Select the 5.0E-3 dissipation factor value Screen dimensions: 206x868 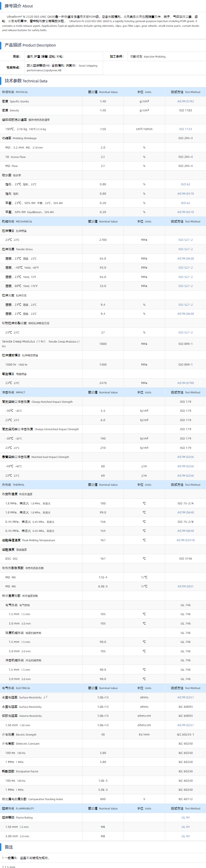pos(103,789)
